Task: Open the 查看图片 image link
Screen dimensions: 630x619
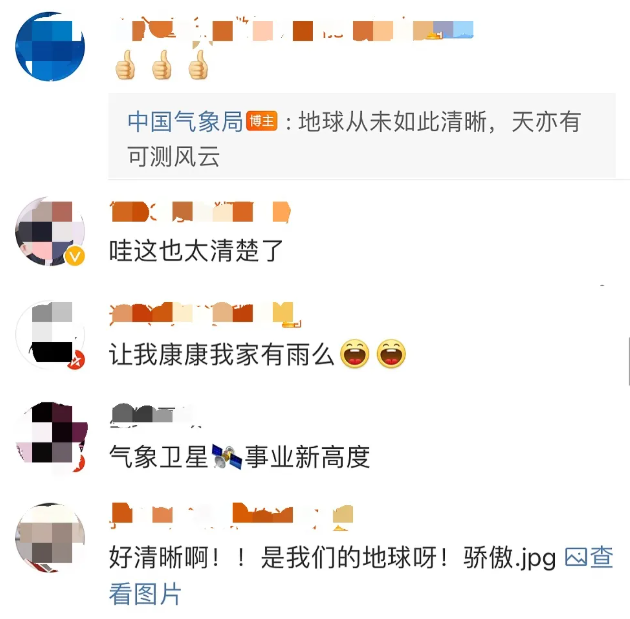Action: tap(361, 575)
